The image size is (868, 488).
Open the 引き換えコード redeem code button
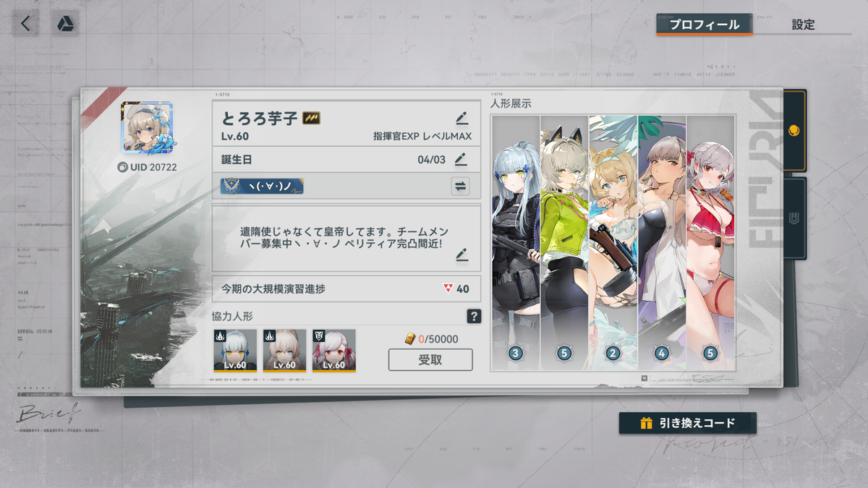[x=688, y=423]
